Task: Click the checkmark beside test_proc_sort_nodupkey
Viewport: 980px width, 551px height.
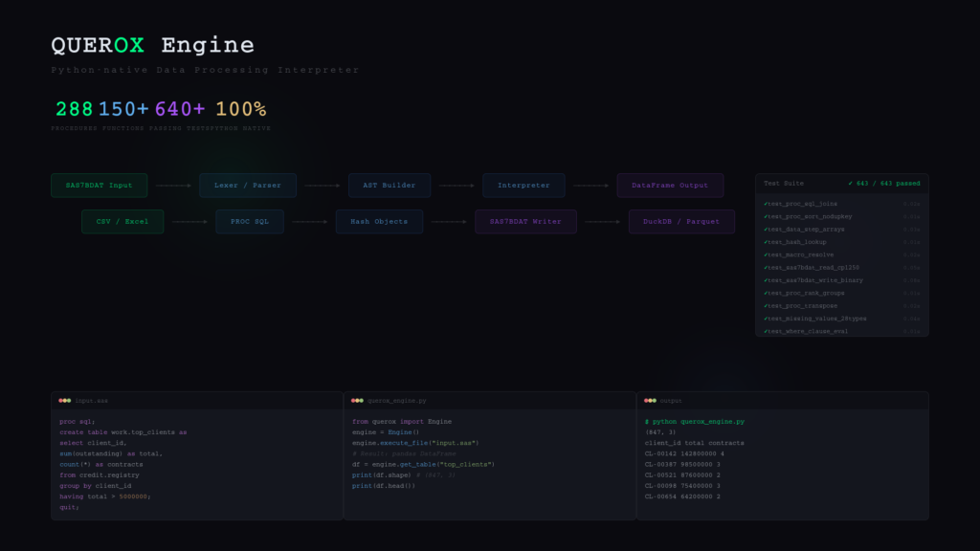Action: 766,217
